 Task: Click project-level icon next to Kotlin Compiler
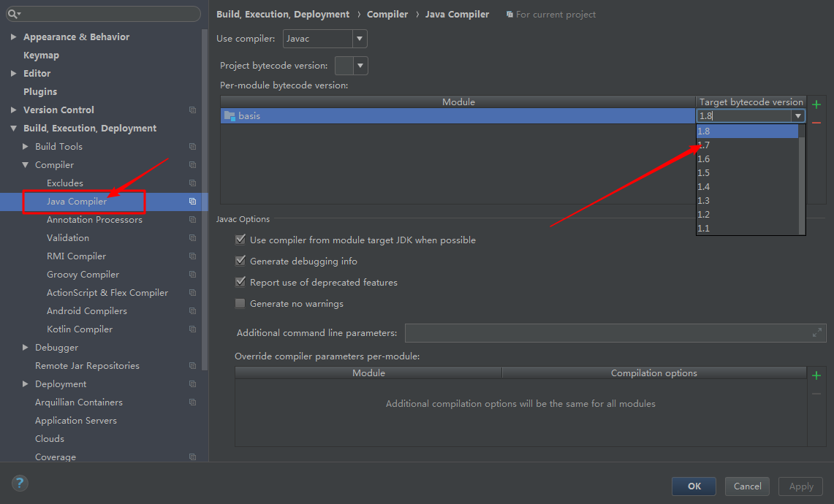click(192, 329)
